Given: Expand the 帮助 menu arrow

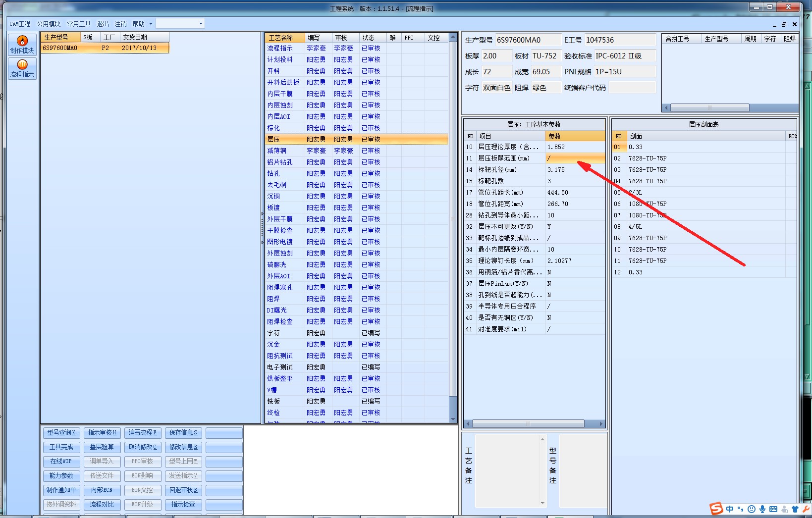Looking at the screenshot, I should pos(151,24).
